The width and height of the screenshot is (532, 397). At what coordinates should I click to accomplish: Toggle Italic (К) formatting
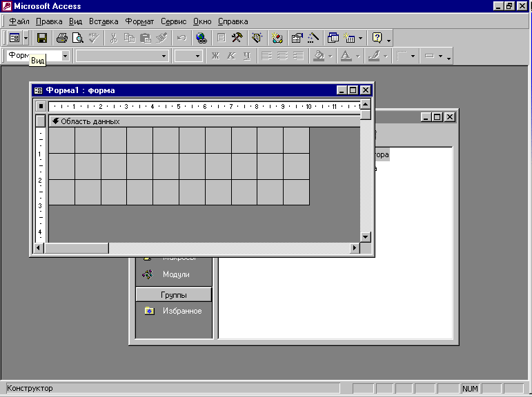[x=231, y=56]
